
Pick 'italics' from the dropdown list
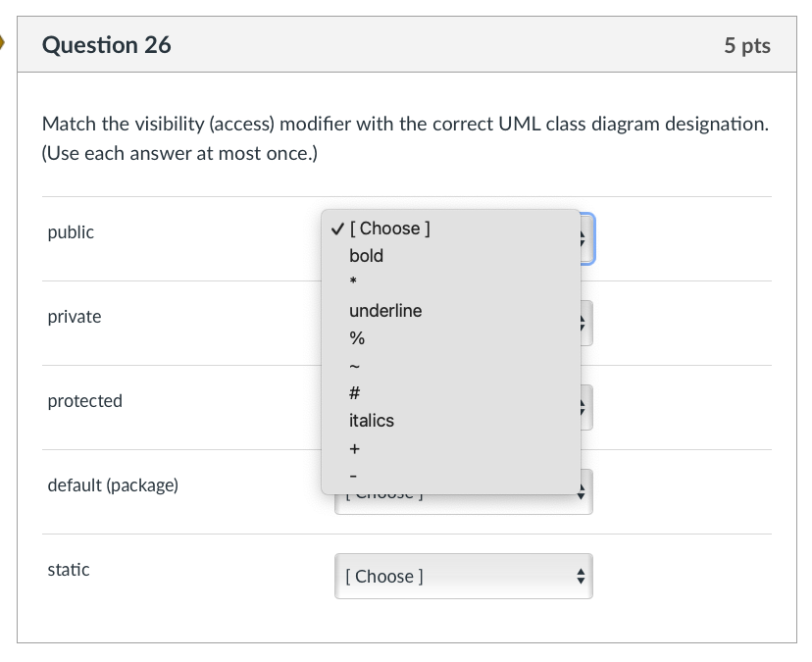(372, 421)
